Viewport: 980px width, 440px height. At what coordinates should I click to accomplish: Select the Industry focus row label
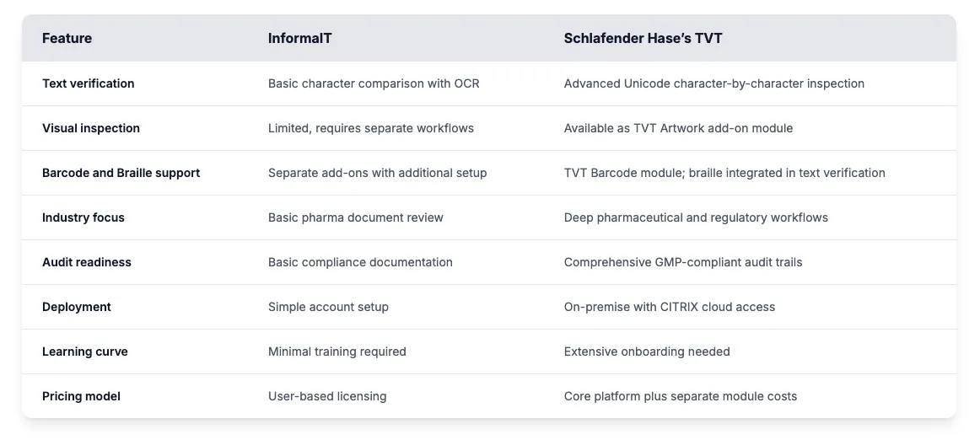[x=83, y=217]
